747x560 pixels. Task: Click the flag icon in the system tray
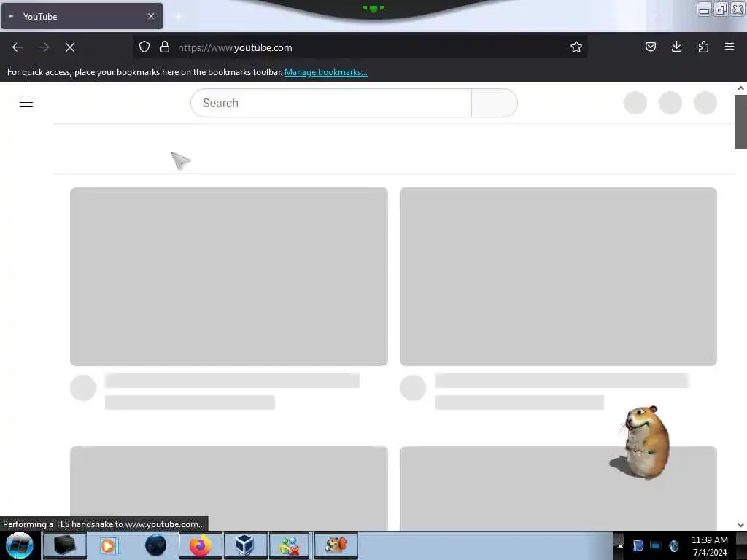pyautogui.click(x=638, y=545)
